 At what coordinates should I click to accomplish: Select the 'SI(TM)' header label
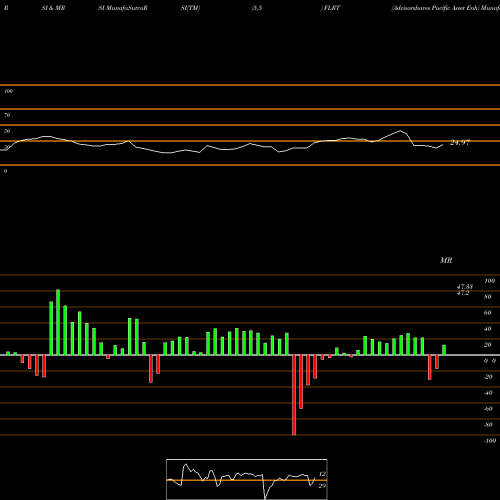pos(190,8)
